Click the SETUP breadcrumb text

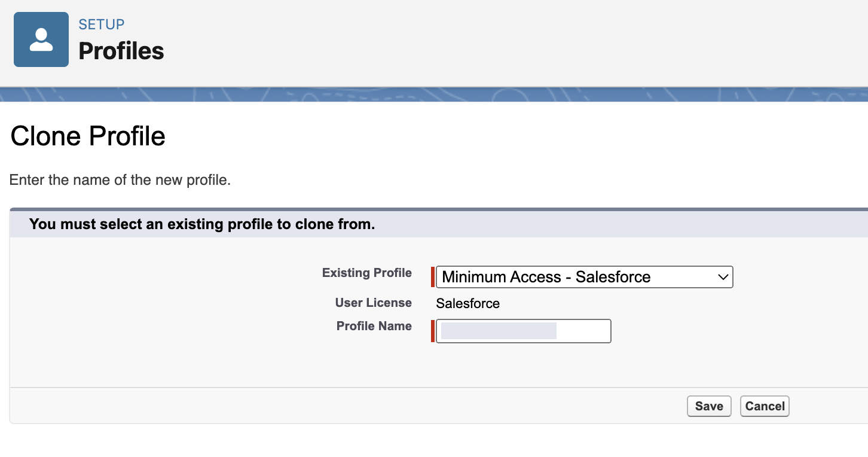[x=102, y=25]
